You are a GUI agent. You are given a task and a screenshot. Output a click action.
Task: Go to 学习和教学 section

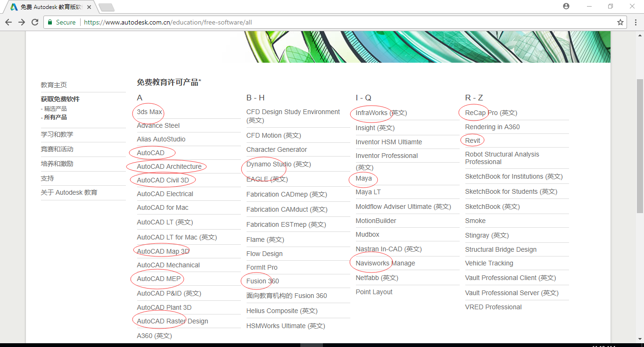57,134
